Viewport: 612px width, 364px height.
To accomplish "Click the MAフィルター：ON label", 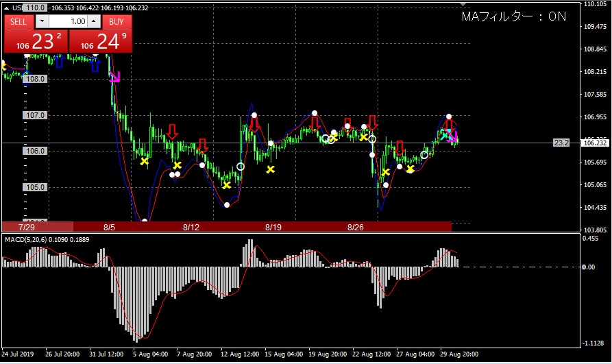I will (513, 16).
